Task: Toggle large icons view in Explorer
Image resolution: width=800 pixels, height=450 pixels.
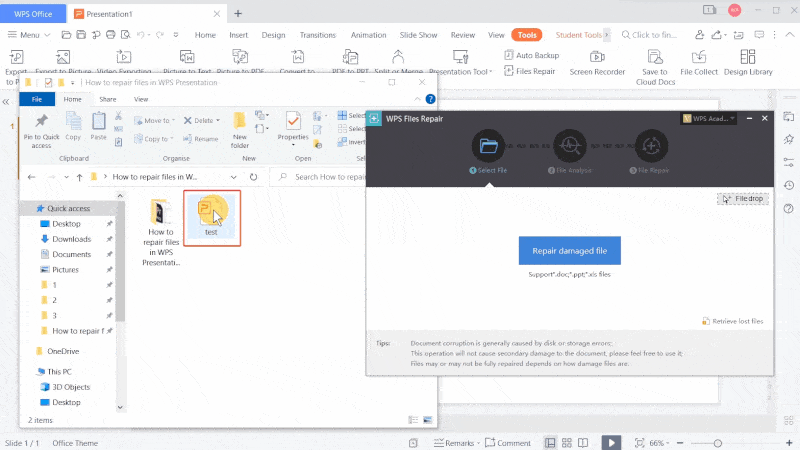Action: click(428, 421)
